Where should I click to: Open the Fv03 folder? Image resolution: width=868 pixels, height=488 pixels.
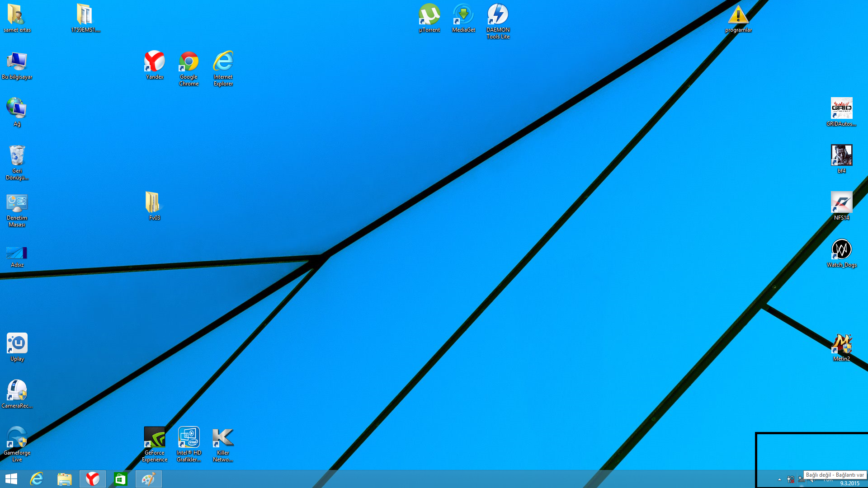pyautogui.click(x=154, y=206)
